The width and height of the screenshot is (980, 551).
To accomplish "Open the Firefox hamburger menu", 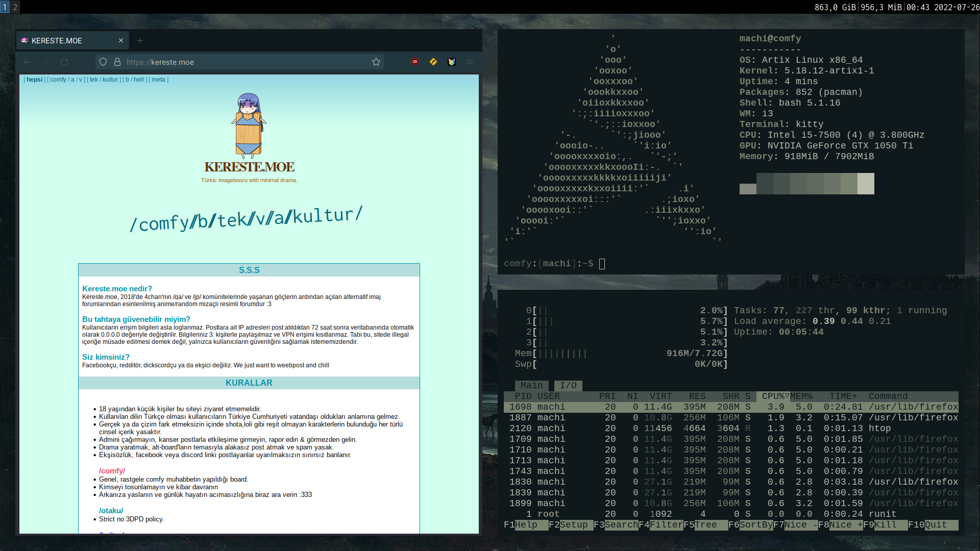I will coord(470,62).
